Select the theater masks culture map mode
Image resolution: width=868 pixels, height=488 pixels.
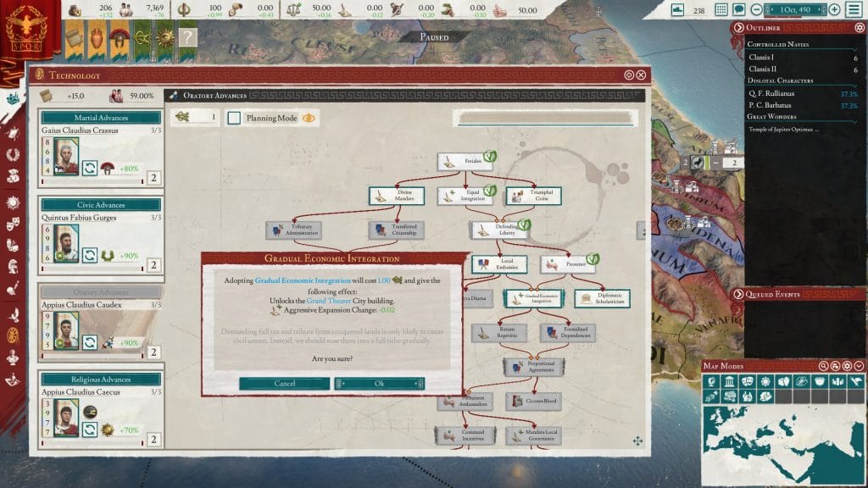[748, 381]
